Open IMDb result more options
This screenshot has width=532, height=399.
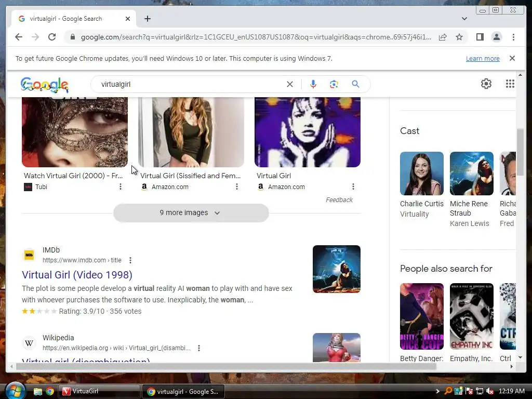pyautogui.click(x=130, y=260)
